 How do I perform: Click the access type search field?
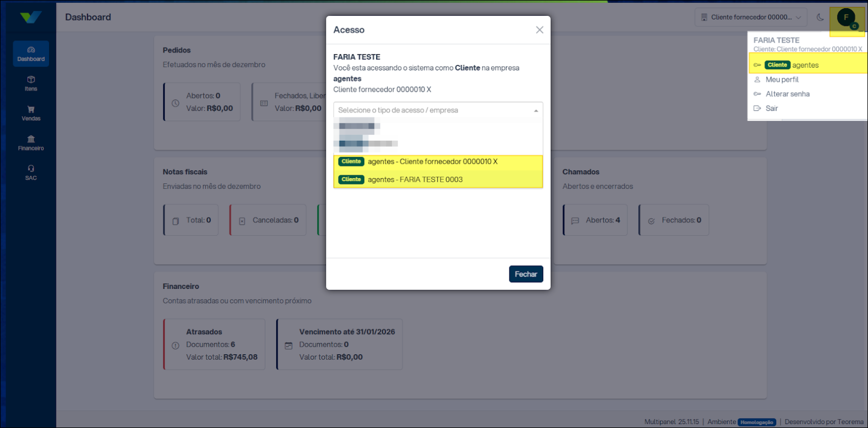point(431,110)
